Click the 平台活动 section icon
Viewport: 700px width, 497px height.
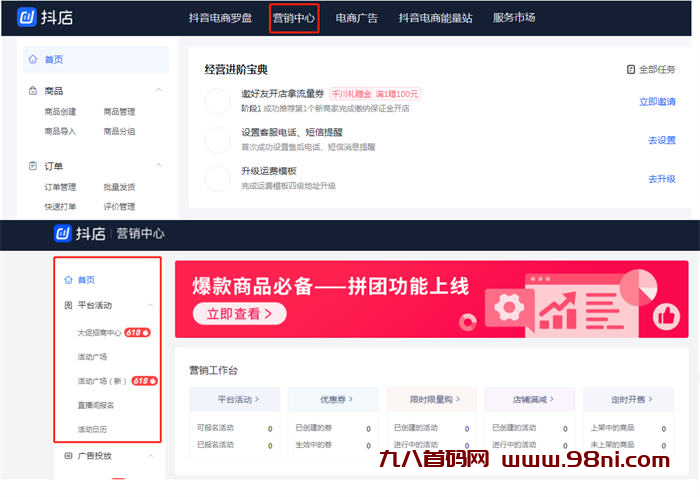pos(68,306)
